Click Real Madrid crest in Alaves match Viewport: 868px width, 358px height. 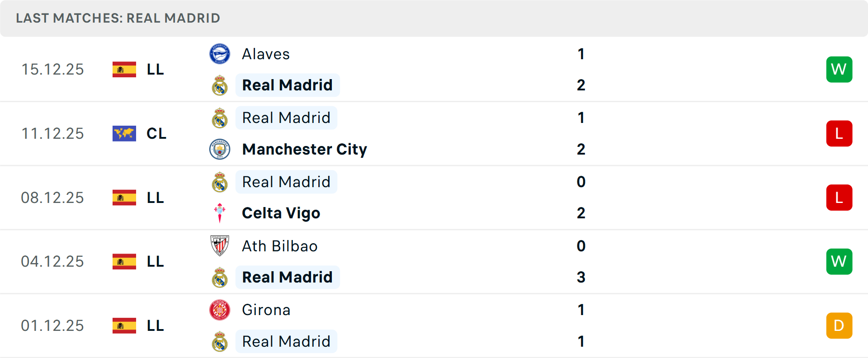coord(220,85)
